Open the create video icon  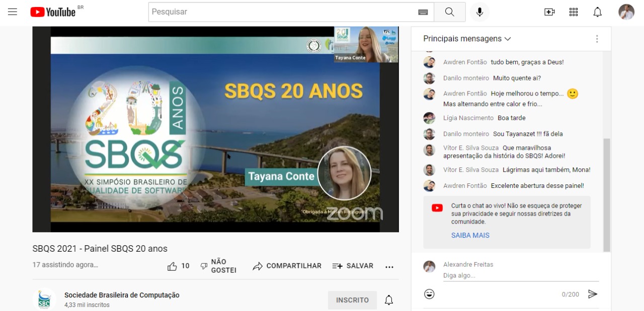pyautogui.click(x=549, y=12)
